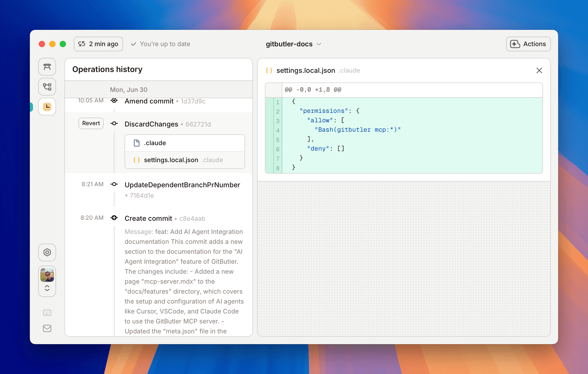Open the Actions menu

pos(528,44)
